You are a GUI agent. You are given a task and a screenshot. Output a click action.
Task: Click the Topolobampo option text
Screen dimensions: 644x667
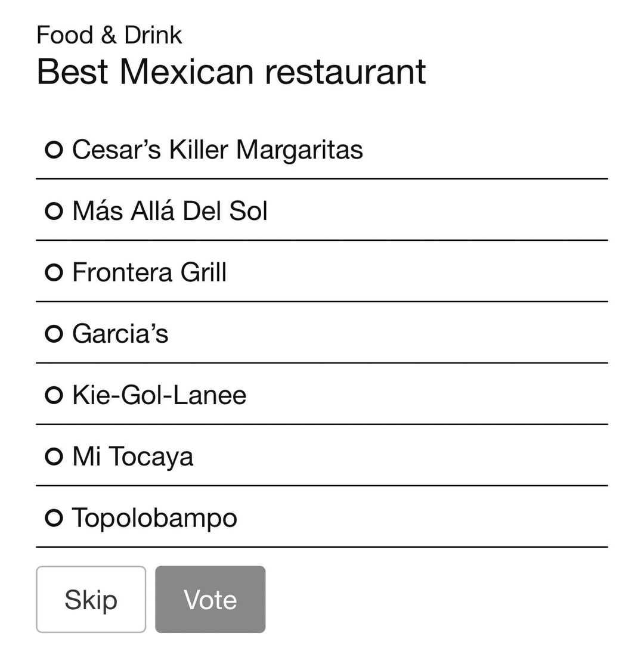click(x=154, y=518)
